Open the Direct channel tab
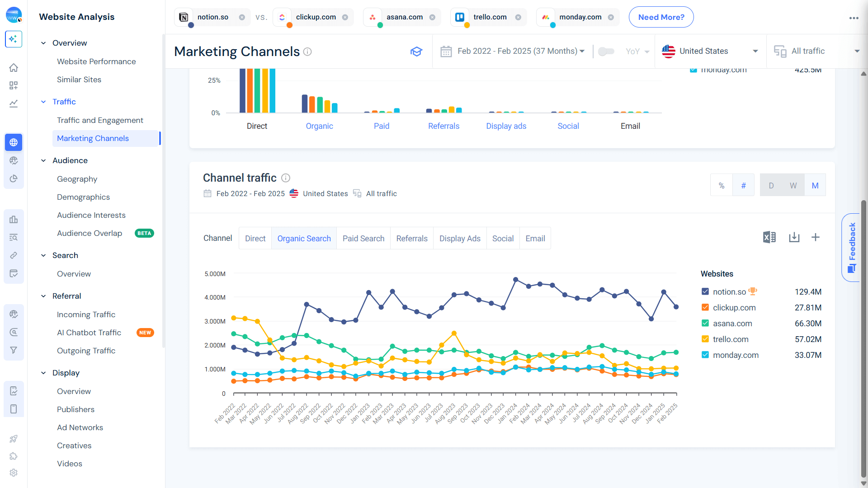 255,238
